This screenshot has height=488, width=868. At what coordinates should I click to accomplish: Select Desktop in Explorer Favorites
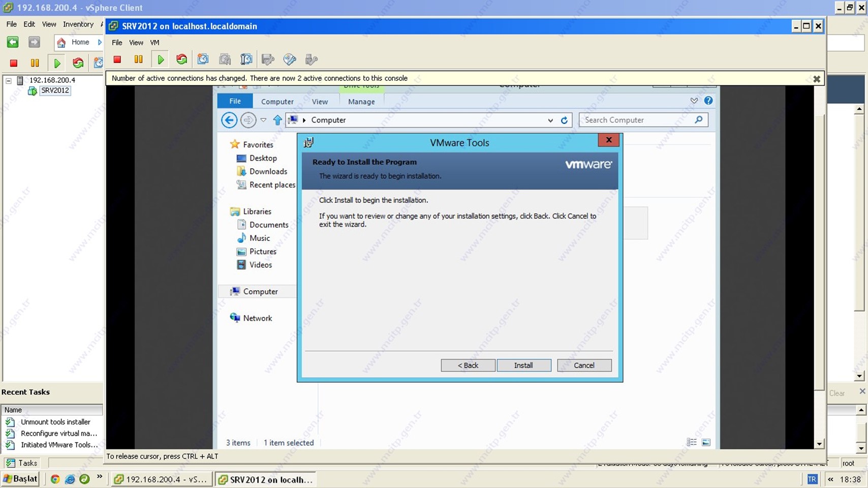263,159
